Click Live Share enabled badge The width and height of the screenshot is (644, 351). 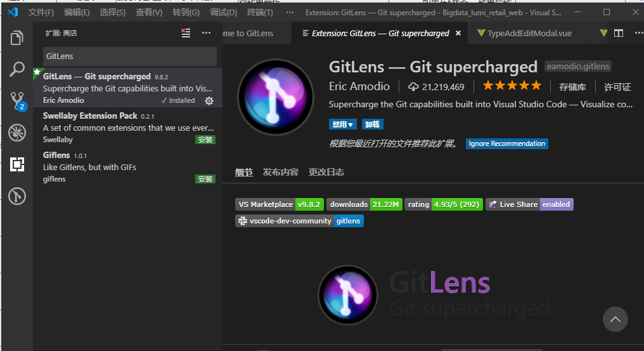coord(529,204)
